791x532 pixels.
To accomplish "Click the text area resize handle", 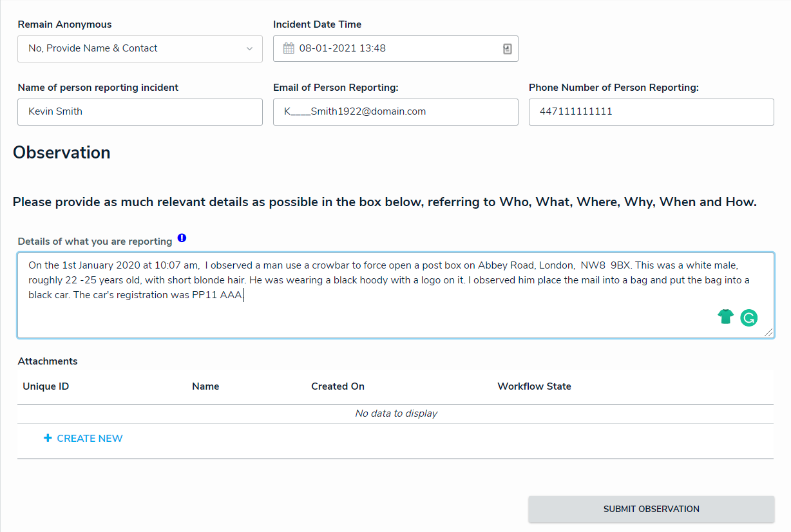I will click(x=768, y=332).
